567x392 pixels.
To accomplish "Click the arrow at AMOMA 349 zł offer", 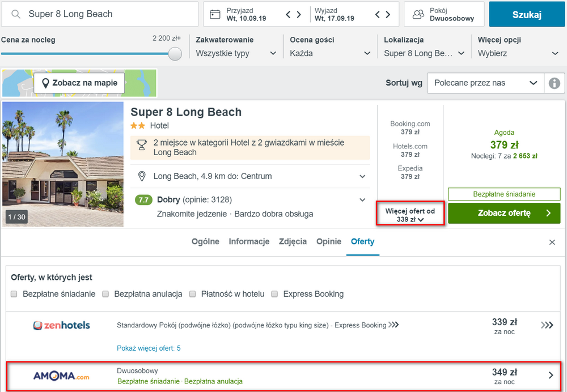I will click(x=551, y=376).
